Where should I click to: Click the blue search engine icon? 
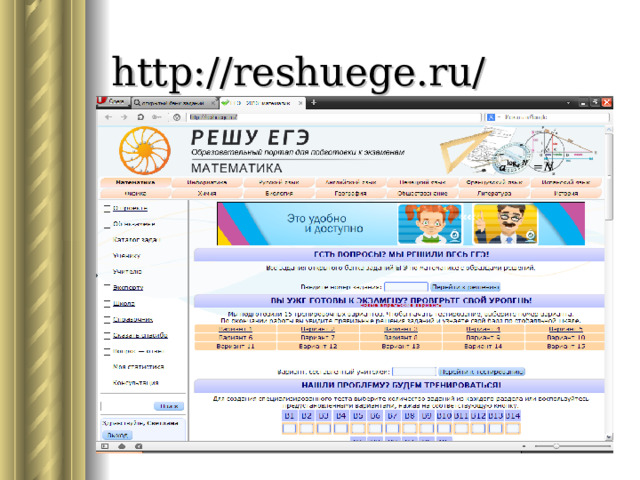point(491,117)
